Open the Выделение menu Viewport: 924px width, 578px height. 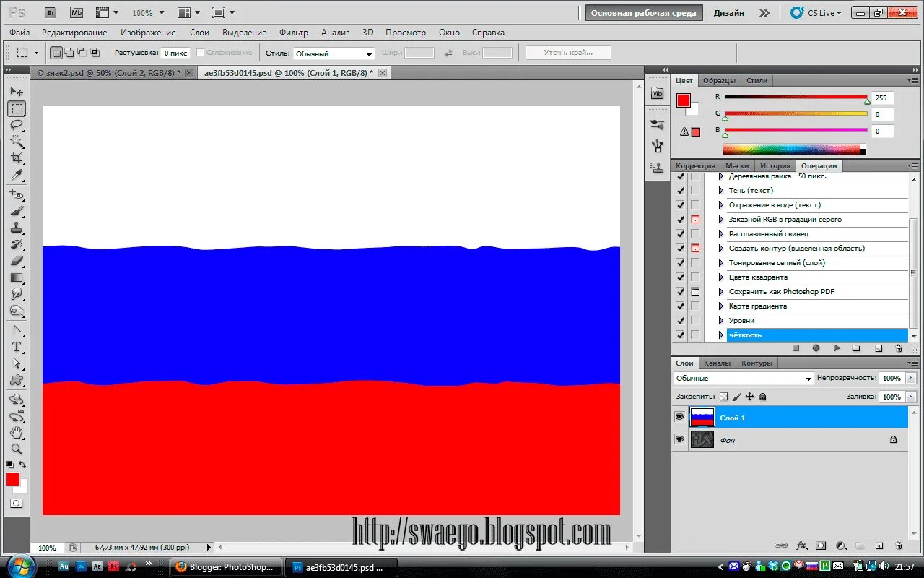[244, 33]
